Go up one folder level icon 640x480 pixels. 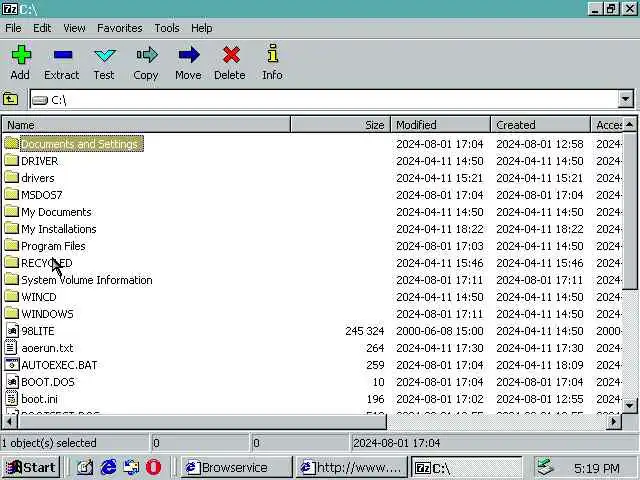(11, 99)
